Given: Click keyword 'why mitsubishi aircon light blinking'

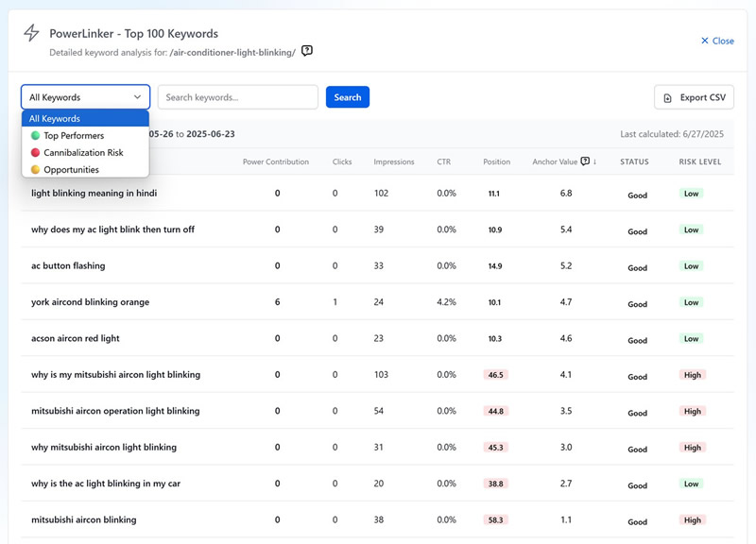Looking at the screenshot, I should click(104, 447).
